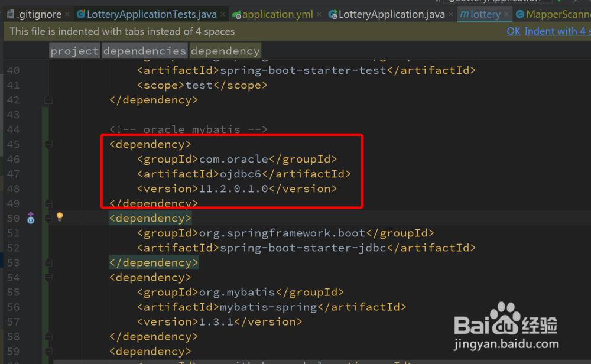Collapse the dependency block at line 59
The height and width of the screenshot is (364, 591).
point(48,351)
